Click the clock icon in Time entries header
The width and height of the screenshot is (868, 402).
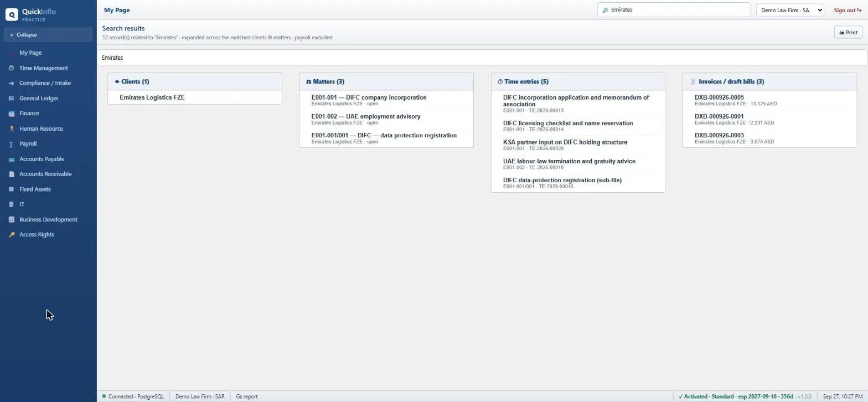pos(500,82)
